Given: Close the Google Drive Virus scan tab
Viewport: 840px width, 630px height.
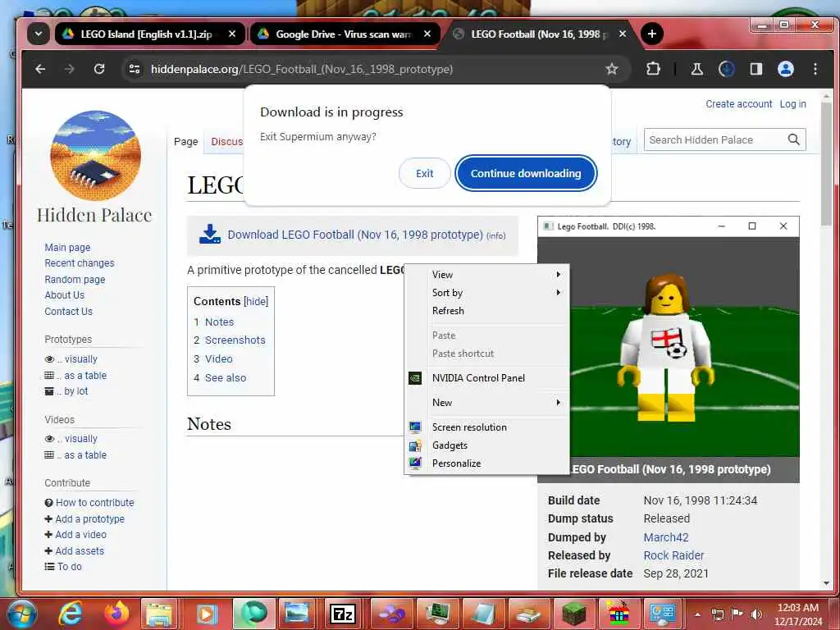Looking at the screenshot, I should pos(427,34).
